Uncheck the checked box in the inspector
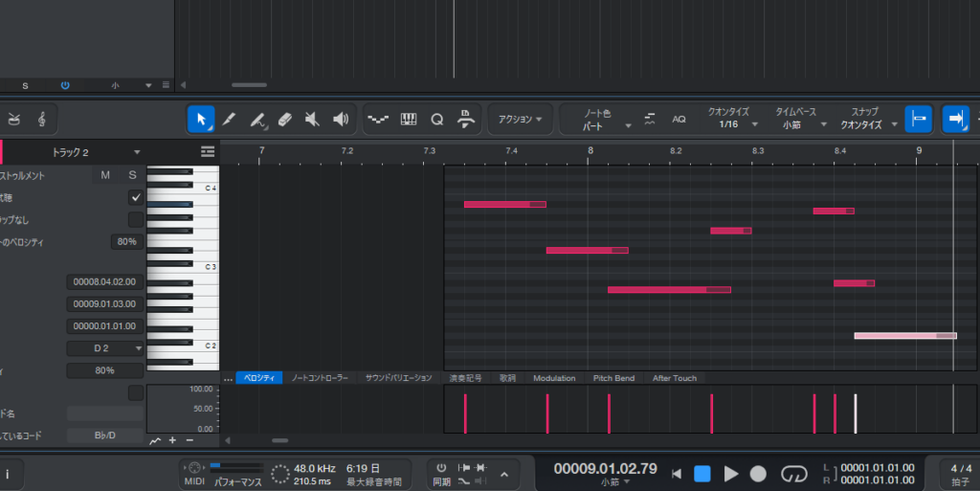The width and height of the screenshot is (980, 491). 136,197
